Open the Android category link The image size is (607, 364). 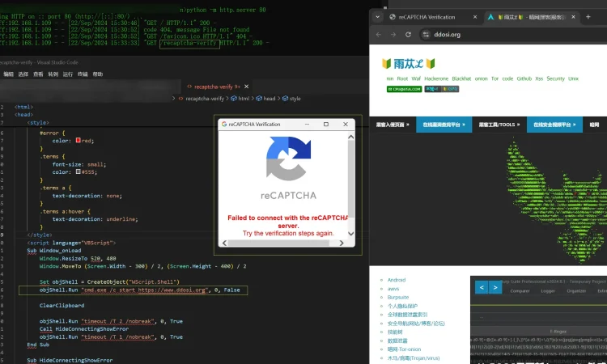tap(397, 280)
